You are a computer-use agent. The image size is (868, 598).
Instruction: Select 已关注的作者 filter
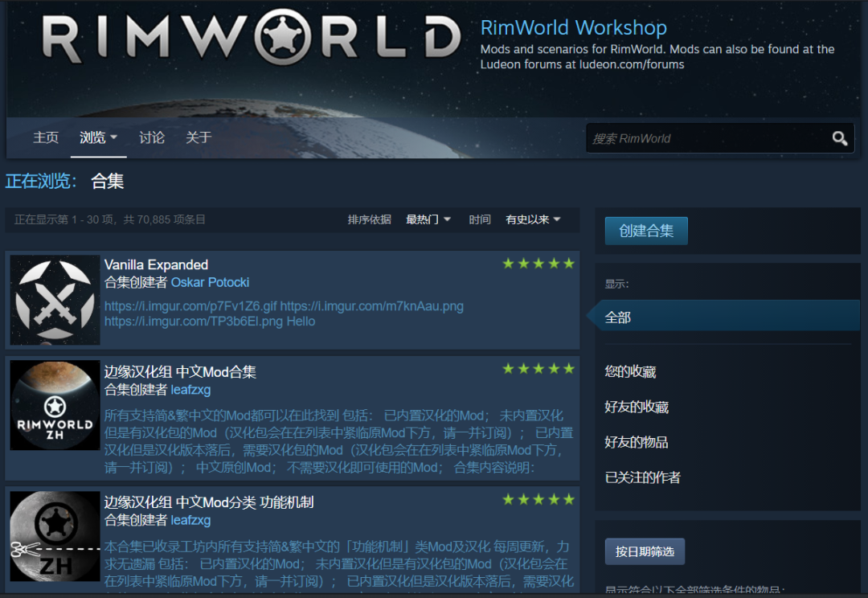(x=642, y=477)
